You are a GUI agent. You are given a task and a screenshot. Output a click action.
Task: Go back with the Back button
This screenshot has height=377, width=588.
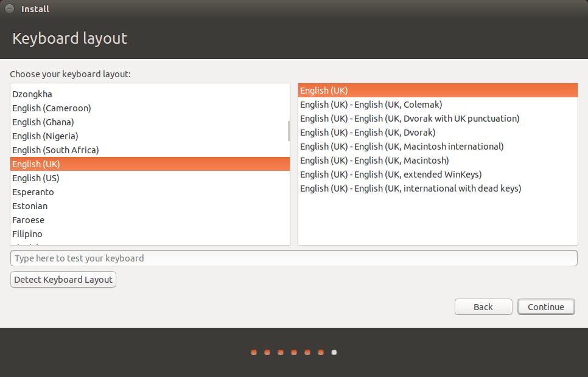pyautogui.click(x=483, y=307)
